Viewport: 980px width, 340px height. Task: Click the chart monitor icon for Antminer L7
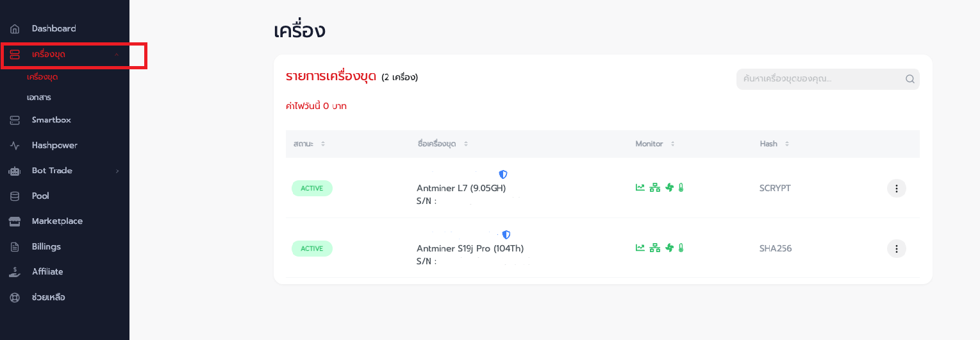[x=640, y=188]
